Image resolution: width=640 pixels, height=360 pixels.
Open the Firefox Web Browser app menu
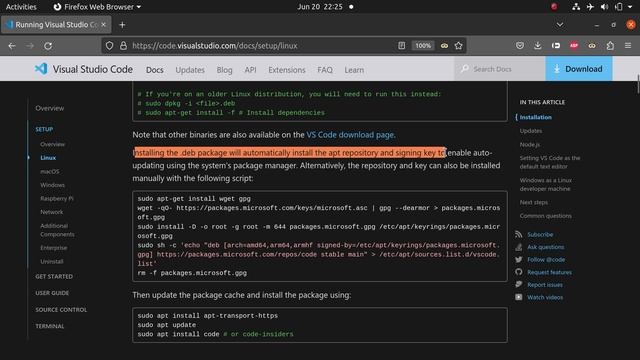97,7
